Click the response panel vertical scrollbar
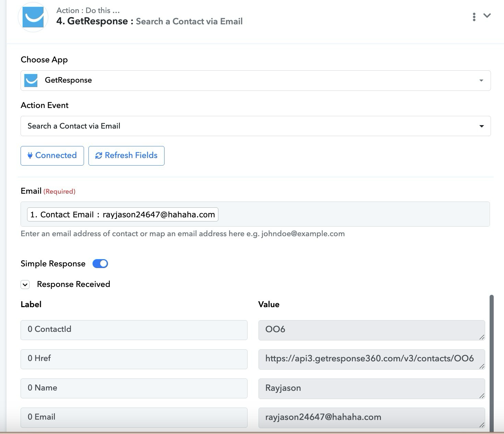Image resolution: width=504 pixels, height=434 pixels. [491, 360]
